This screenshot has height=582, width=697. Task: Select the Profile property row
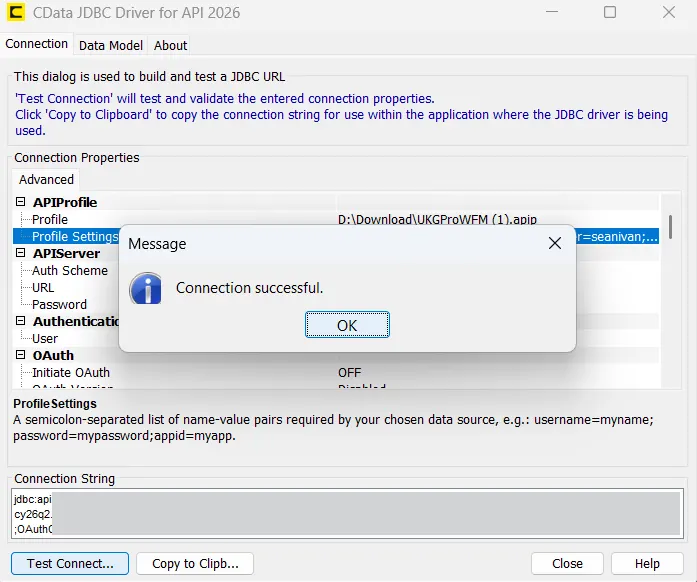click(336, 219)
